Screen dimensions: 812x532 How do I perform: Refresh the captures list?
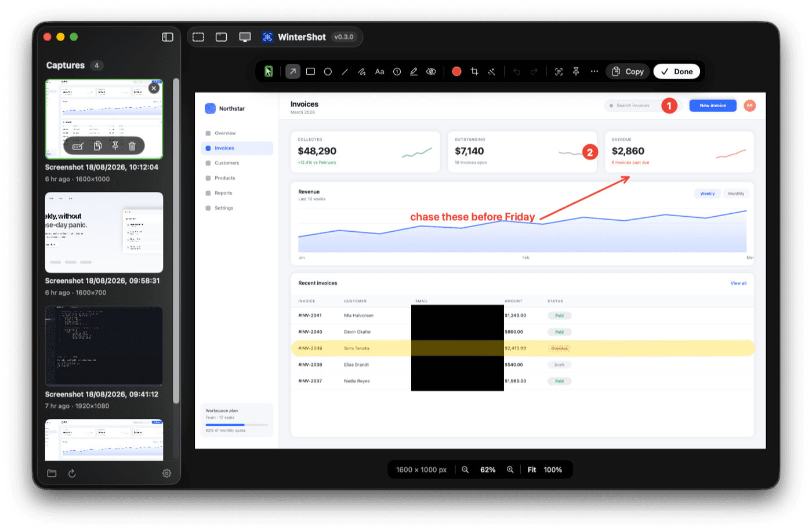pos(72,473)
